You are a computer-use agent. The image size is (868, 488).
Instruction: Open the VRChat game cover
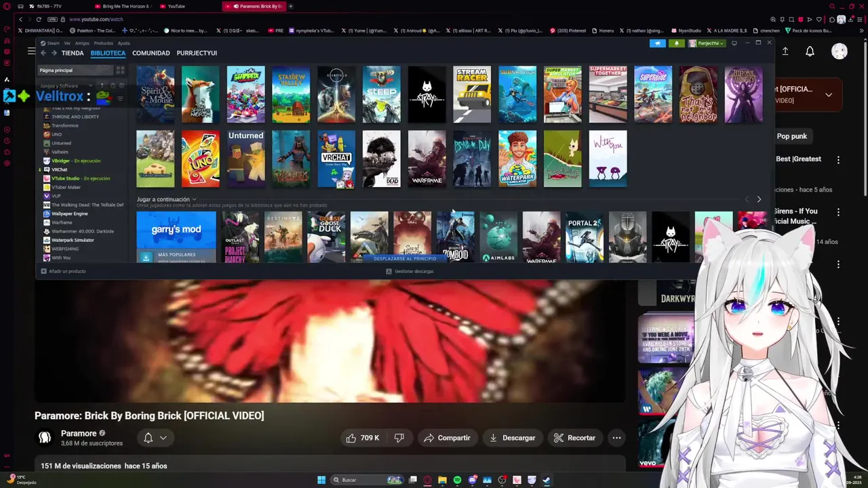tap(336, 159)
